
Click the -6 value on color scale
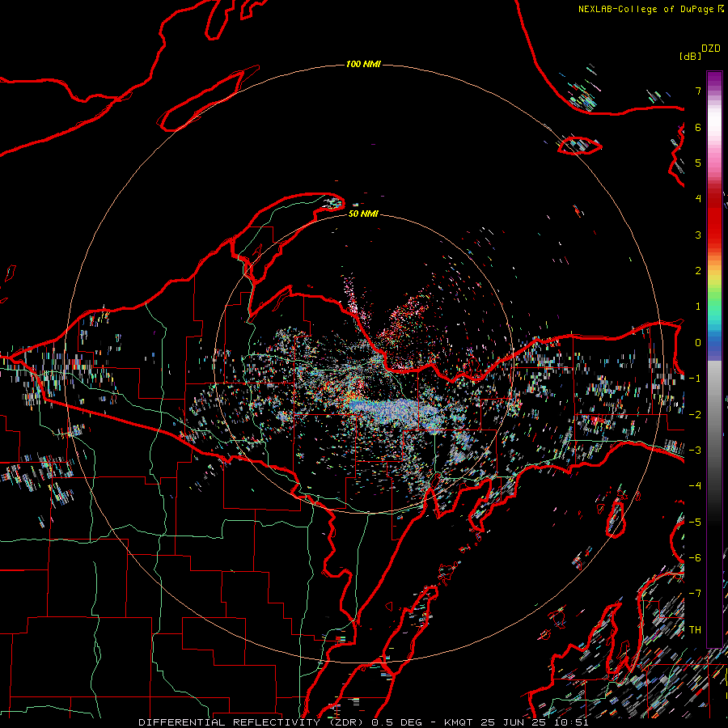click(x=695, y=558)
